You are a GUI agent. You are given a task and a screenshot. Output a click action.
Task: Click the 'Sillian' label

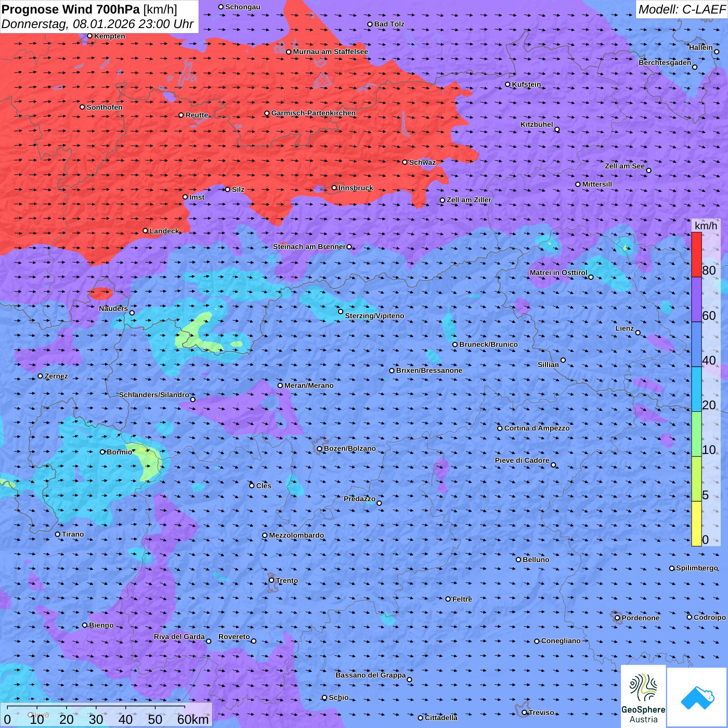point(548,365)
